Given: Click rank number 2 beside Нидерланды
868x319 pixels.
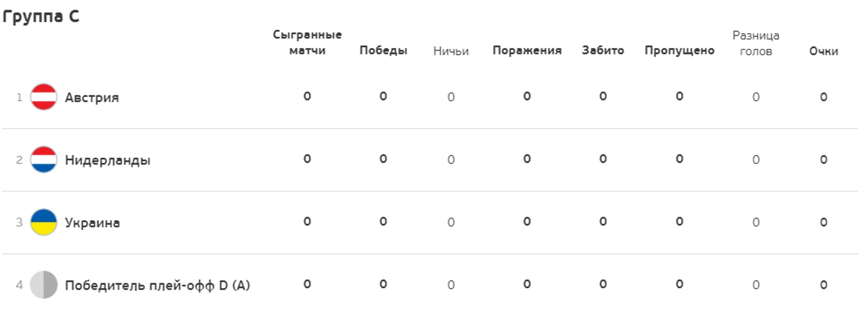Looking at the screenshot, I should click(19, 160).
